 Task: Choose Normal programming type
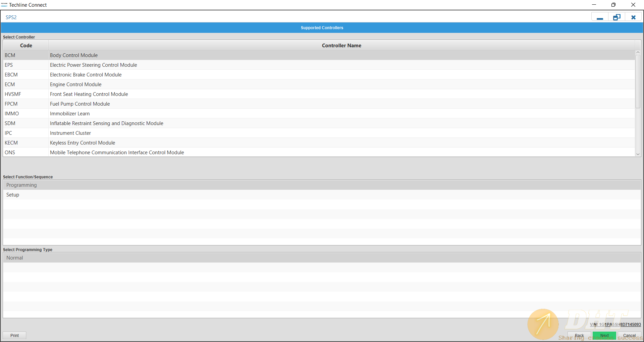15,258
